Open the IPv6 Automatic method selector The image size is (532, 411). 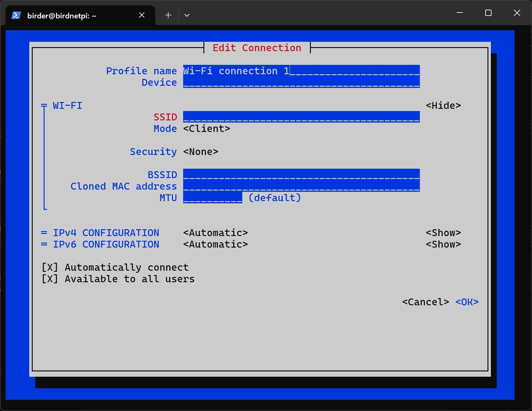215,244
